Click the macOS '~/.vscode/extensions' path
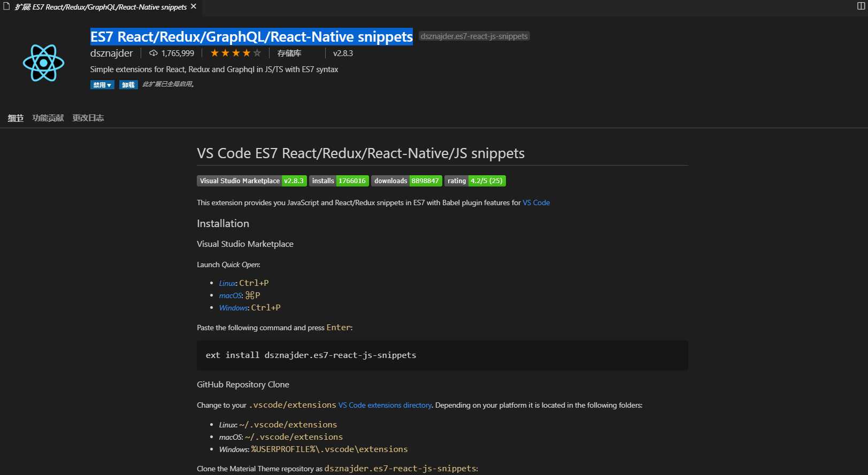The image size is (868, 475). [294, 437]
